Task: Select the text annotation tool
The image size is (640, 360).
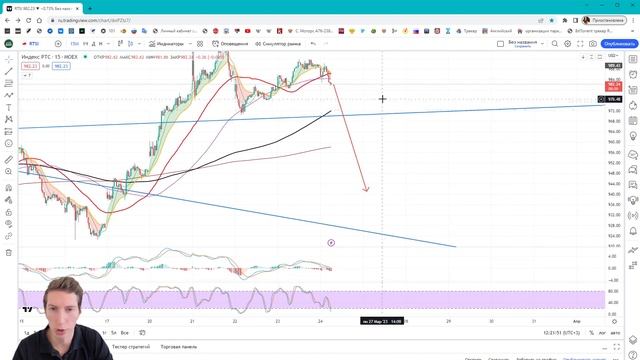Action: [x=9, y=107]
